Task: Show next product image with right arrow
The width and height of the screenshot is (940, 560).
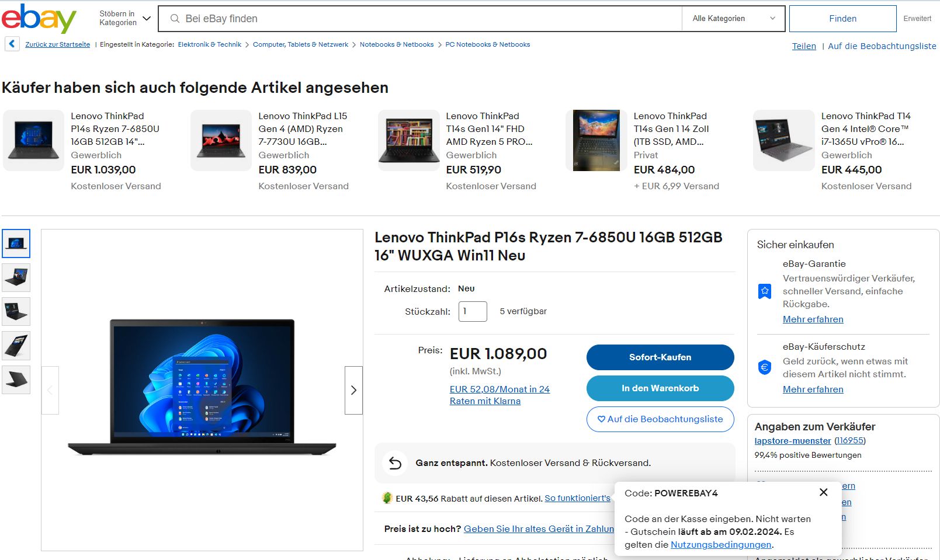Action: point(353,390)
